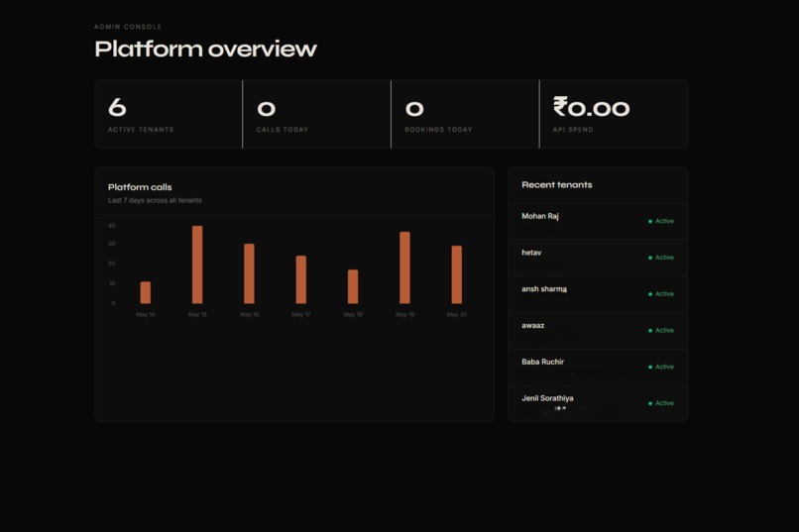
Task: Select the May 19 chart bar
Action: (x=404, y=267)
